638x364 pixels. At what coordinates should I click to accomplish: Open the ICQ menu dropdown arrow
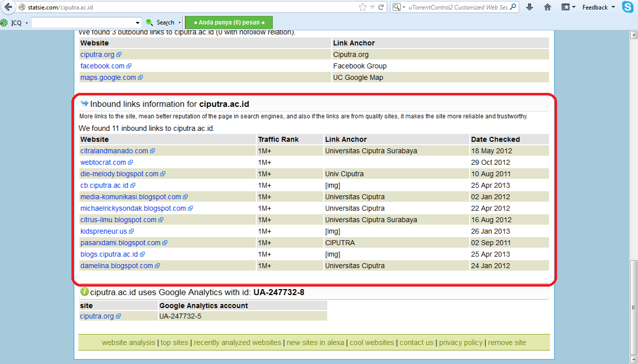click(26, 22)
